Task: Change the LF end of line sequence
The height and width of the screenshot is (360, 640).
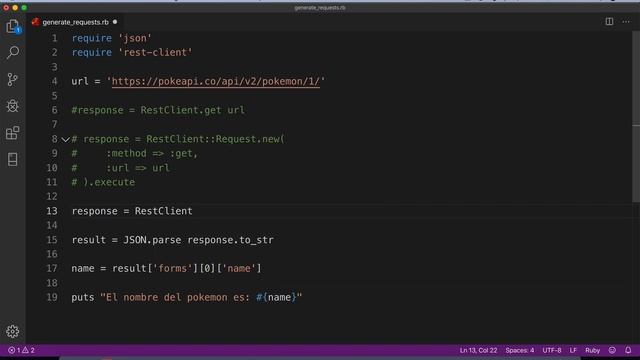Action: pos(573,350)
